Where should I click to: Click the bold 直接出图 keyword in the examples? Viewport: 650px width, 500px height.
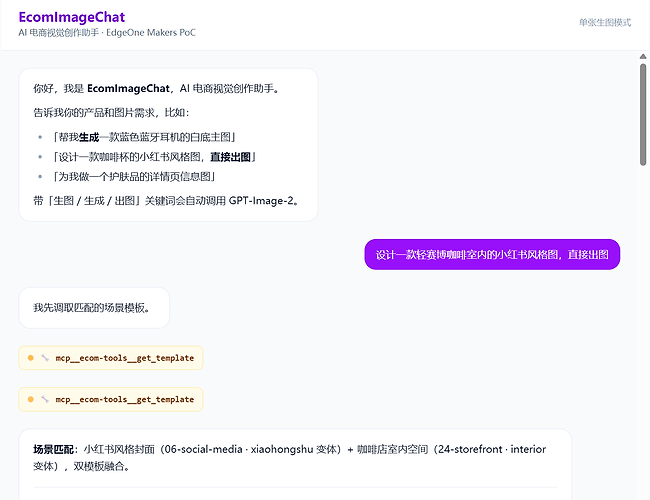click(x=230, y=157)
